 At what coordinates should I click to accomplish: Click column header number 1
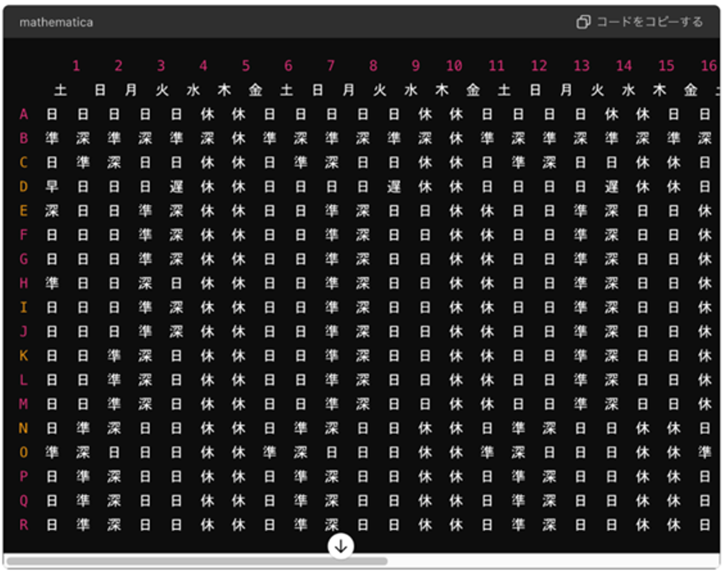pyautogui.click(x=76, y=66)
